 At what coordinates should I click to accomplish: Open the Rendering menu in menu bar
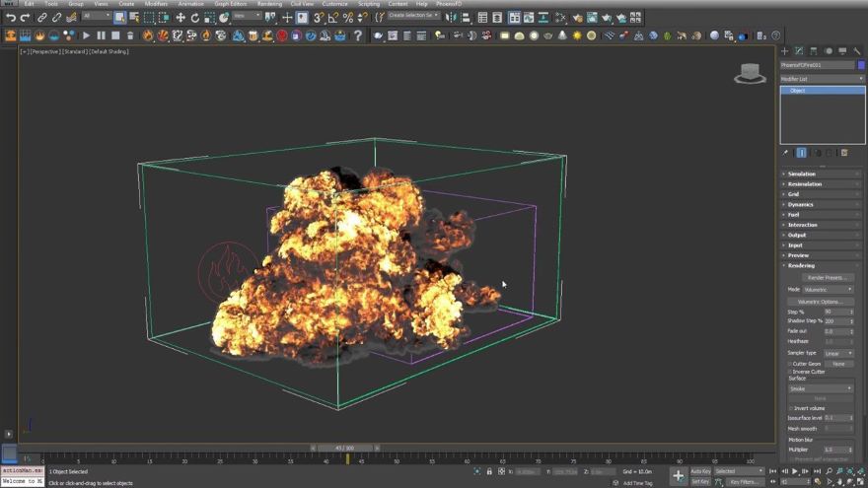point(269,4)
